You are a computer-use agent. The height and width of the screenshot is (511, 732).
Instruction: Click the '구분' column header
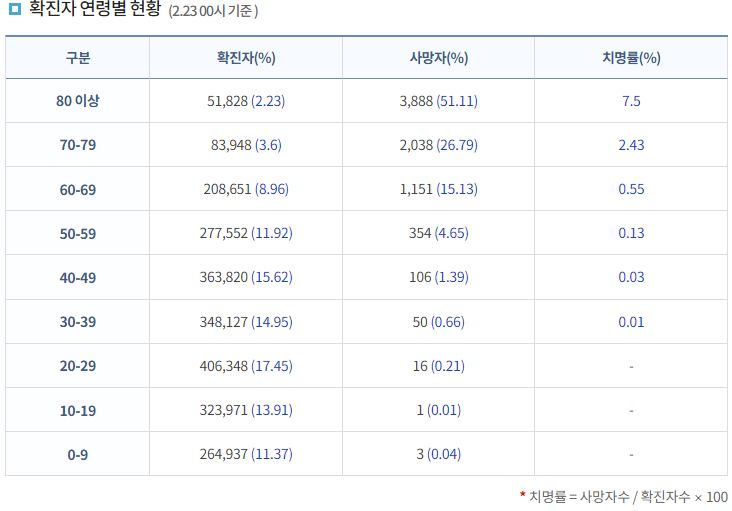[x=77, y=58]
